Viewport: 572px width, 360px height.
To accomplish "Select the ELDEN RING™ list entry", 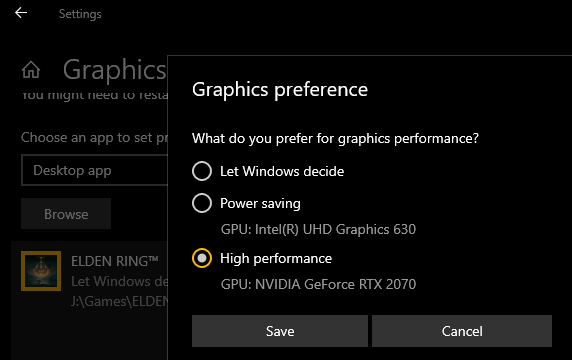I will [90, 281].
